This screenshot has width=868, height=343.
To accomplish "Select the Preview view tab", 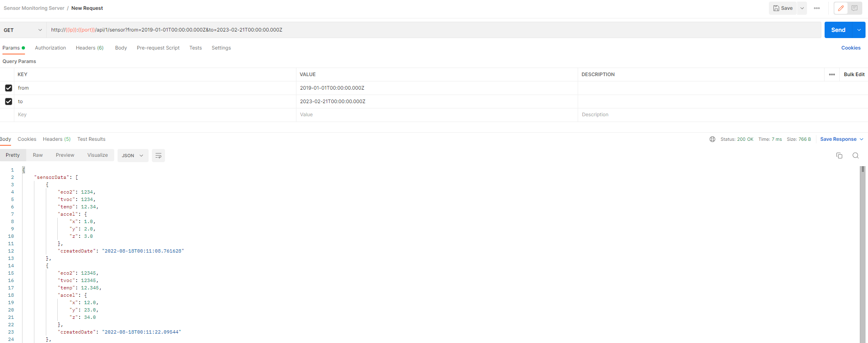I will (x=65, y=155).
